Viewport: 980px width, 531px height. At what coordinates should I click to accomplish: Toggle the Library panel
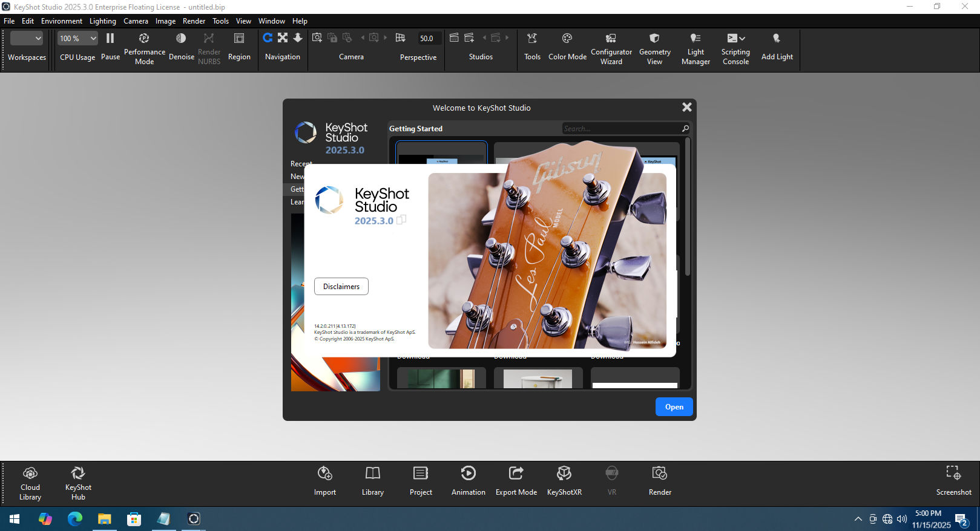(x=373, y=481)
